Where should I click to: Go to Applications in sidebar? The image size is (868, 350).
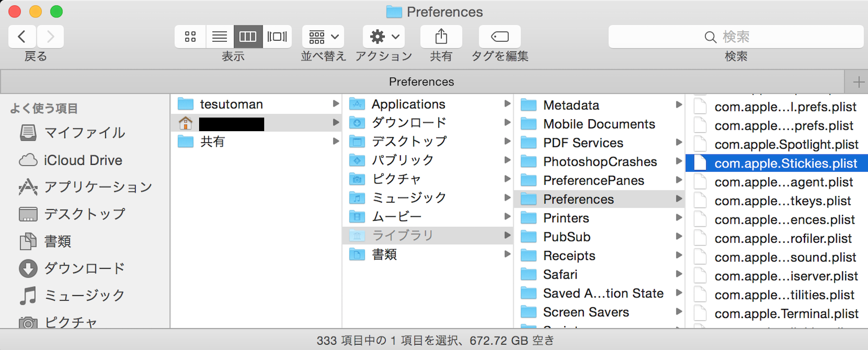98,187
